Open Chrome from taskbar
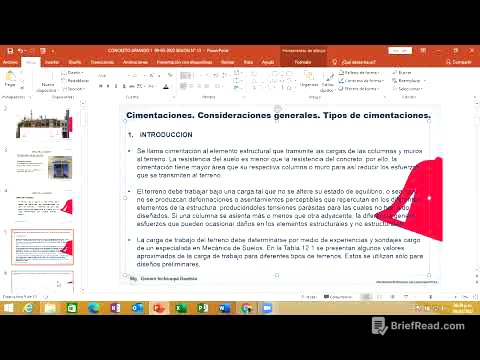This screenshot has height=360, width=480. click(x=246, y=308)
